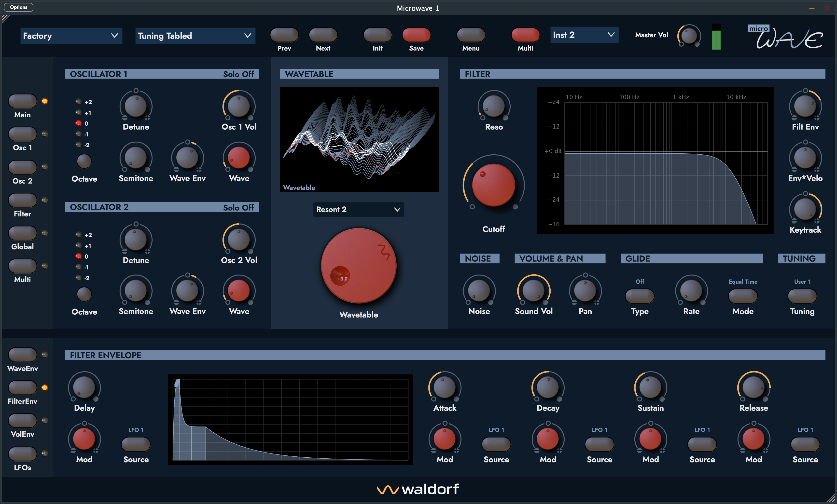This screenshot has height=504, width=837.
Task: Open the Resont 2 wavetable selector
Action: point(358,209)
